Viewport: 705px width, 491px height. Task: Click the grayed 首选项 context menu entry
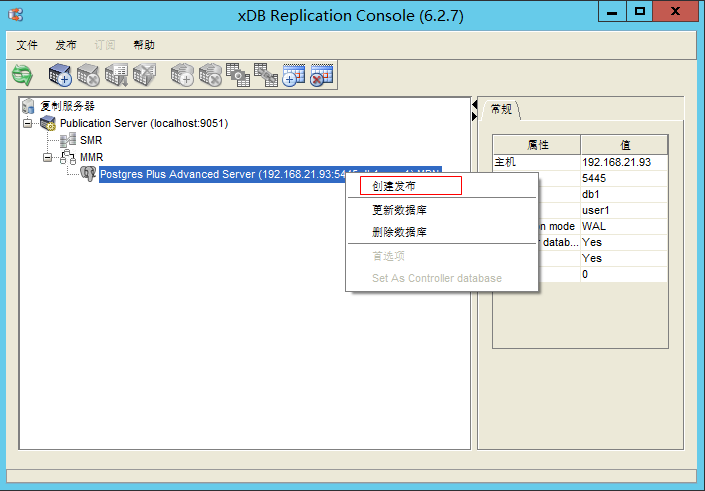pos(442,256)
